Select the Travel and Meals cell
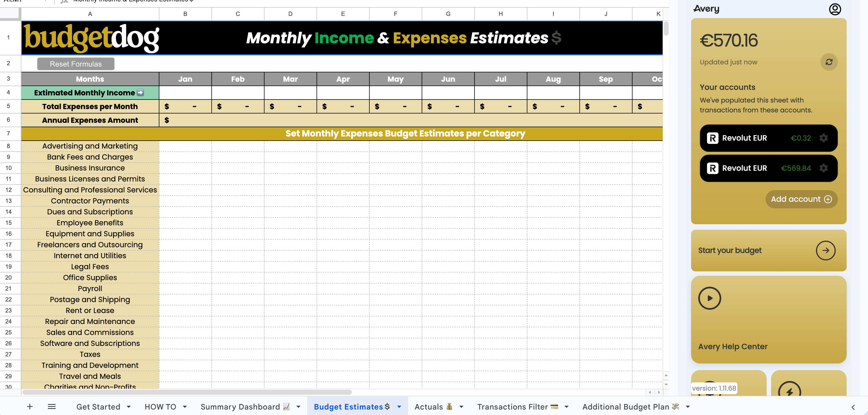Image resolution: width=868 pixels, height=415 pixels. [90, 376]
